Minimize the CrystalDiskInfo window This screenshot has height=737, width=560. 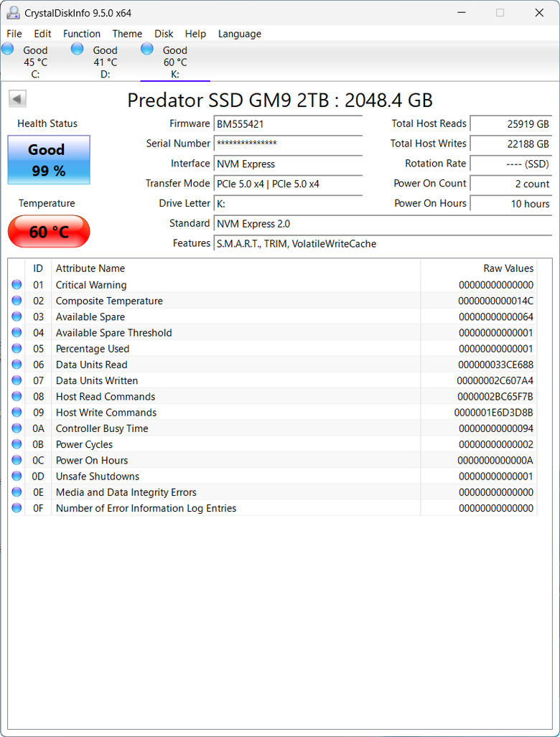point(462,13)
